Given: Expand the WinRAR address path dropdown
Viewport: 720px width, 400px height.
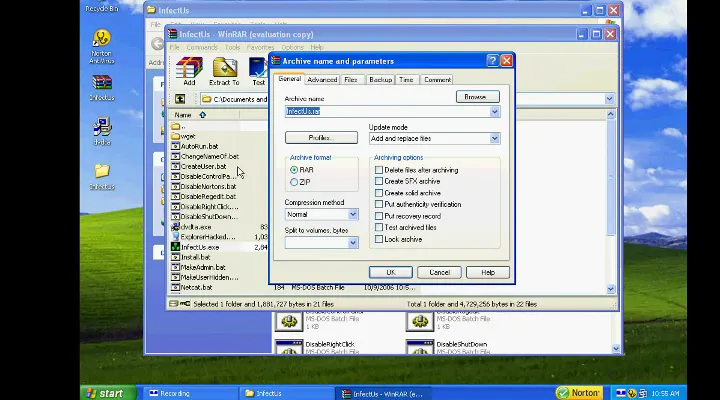Looking at the screenshot, I should 609,99.
